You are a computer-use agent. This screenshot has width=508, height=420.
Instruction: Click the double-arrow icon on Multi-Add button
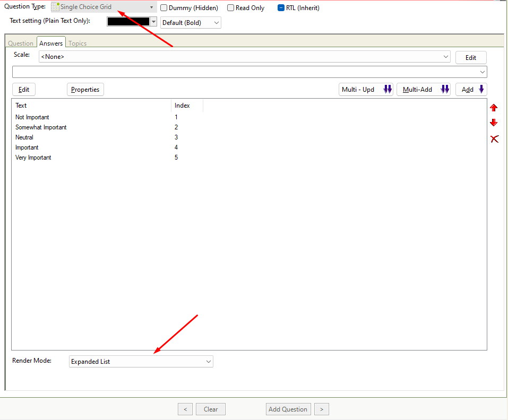pyautogui.click(x=445, y=89)
